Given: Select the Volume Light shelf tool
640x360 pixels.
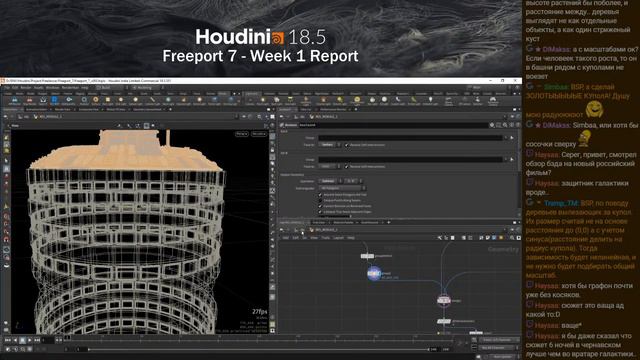Looking at the screenshot, I should [x=323, y=100].
